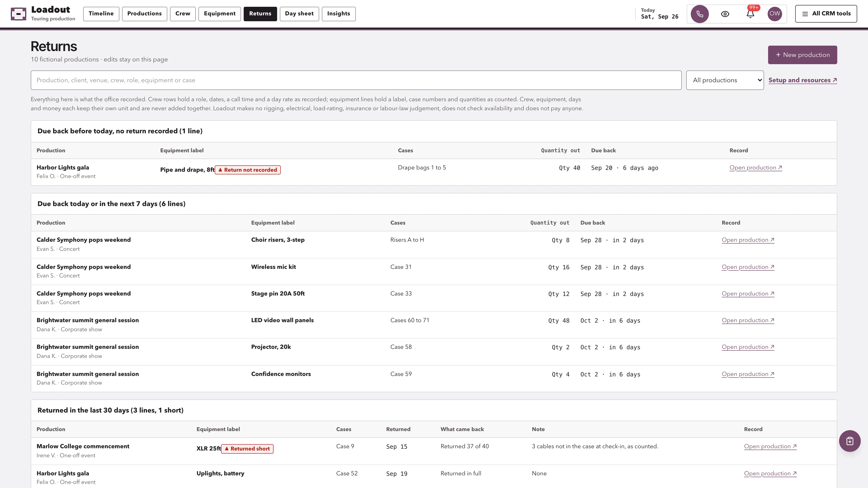Open production for Choir risers row
Viewport: 868px width, 488px height.
tap(748, 240)
